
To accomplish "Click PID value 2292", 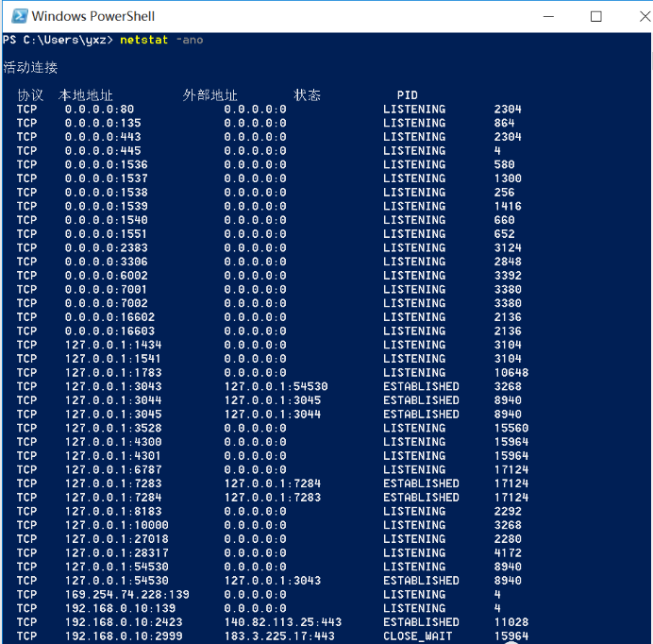I will pos(508,512).
